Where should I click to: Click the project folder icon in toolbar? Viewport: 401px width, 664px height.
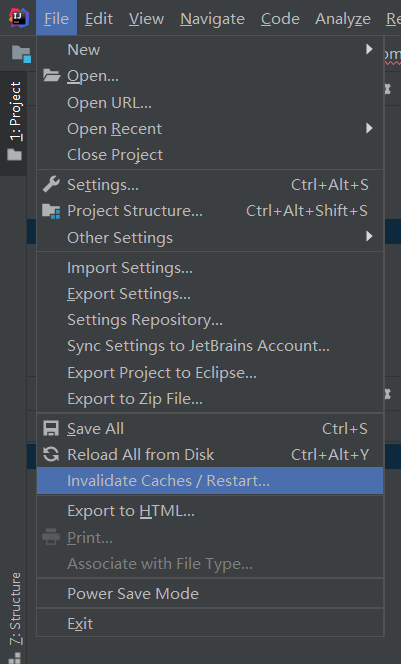21,54
